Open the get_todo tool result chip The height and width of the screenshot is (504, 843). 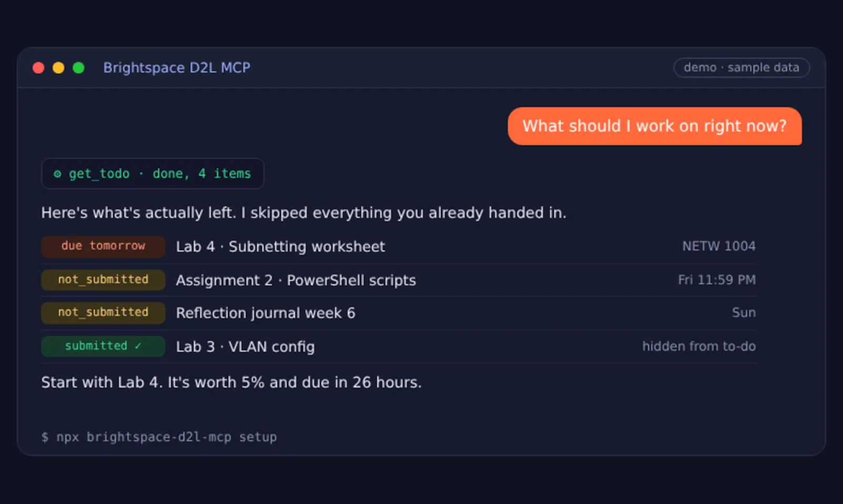tap(153, 174)
